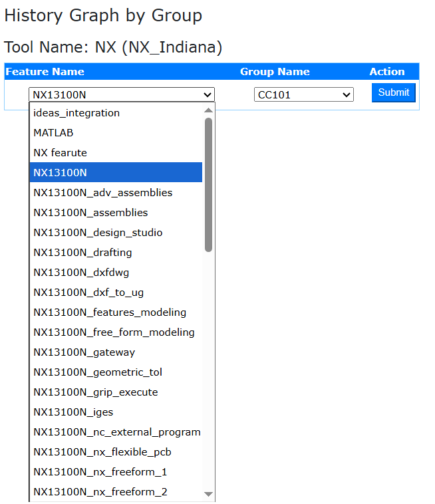Pick NX13100N_dxf_to_ug from list
Screen dimensions: 435x504
[116, 292]
